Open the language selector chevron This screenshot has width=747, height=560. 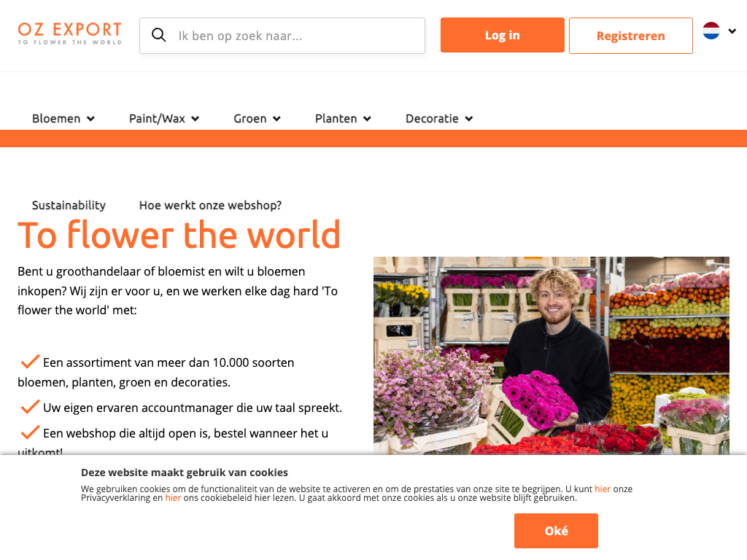pyautogui.click(x=732, y=31)
